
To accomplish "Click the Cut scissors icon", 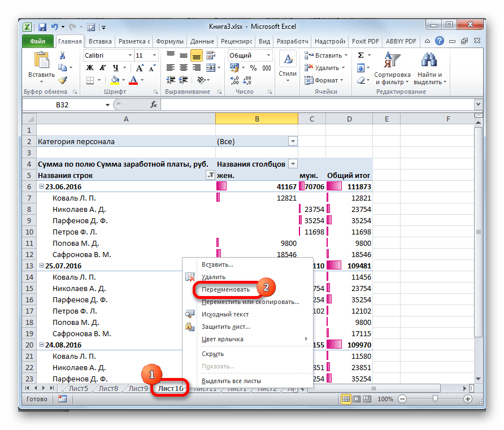I will coord(63,55).
